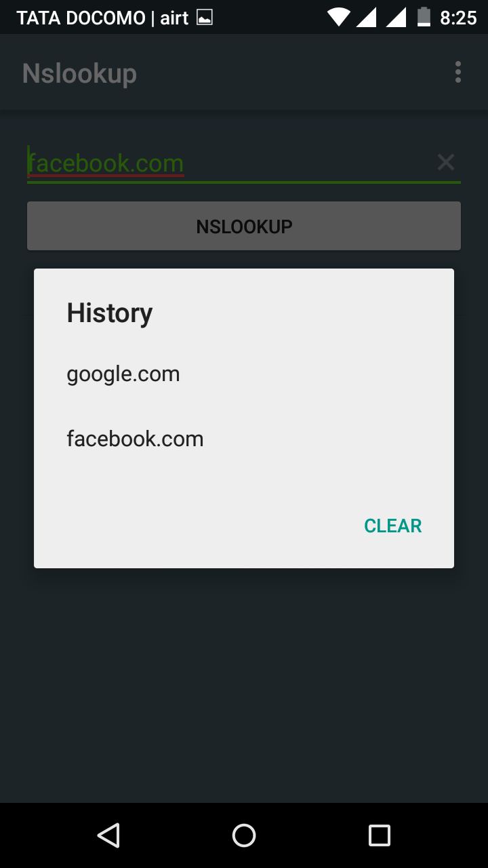Tap the first cellular signal icon
The width and height of the screenshot is (488, 868).
[367, 17]
